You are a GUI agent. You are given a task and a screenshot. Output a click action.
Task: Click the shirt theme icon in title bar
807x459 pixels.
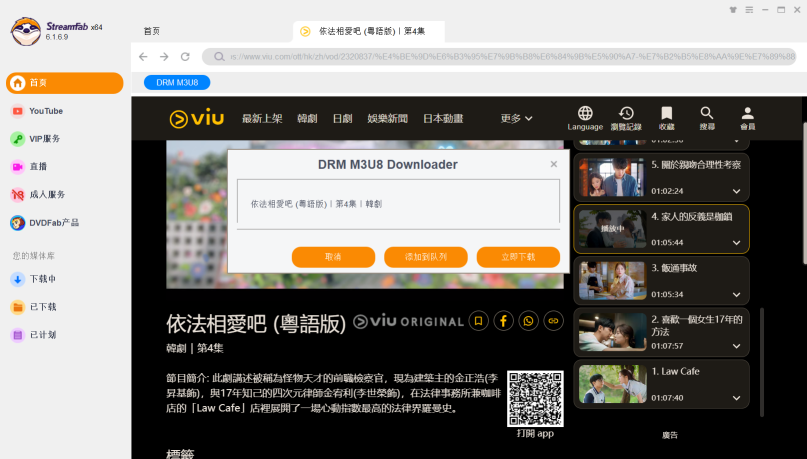[x=733, y=10]
